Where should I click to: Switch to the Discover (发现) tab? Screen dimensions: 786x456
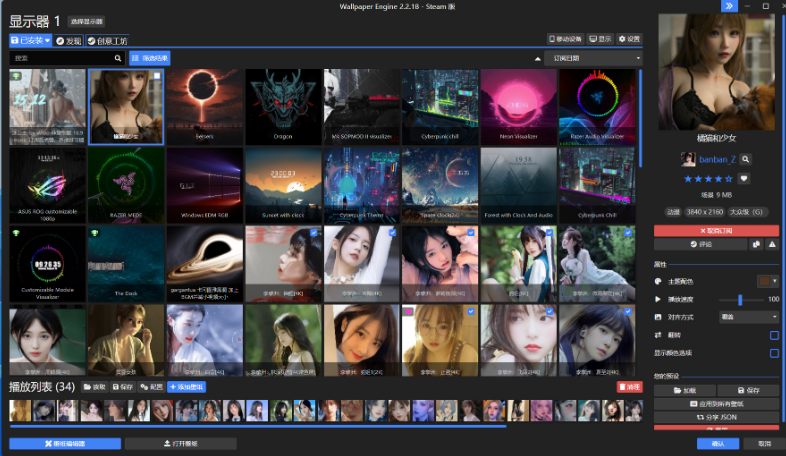click(x=69, y=41)
